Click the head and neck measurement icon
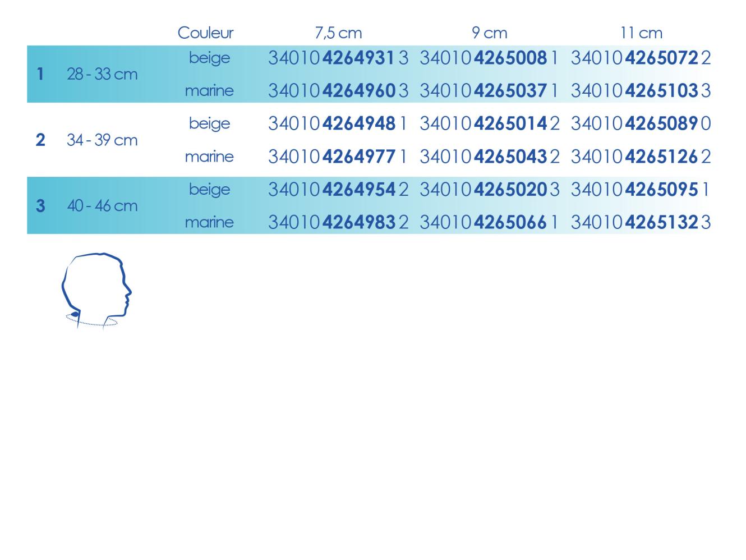 coord(96,290)
